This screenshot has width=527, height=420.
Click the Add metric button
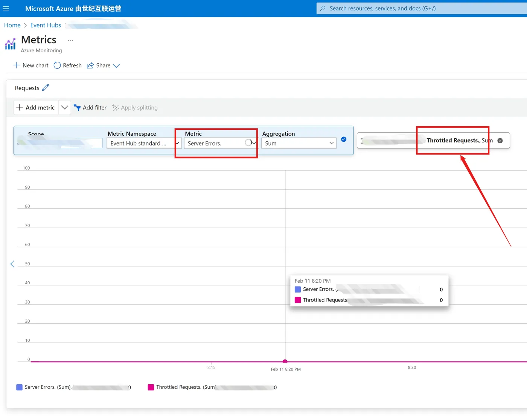tap(36, 108)
